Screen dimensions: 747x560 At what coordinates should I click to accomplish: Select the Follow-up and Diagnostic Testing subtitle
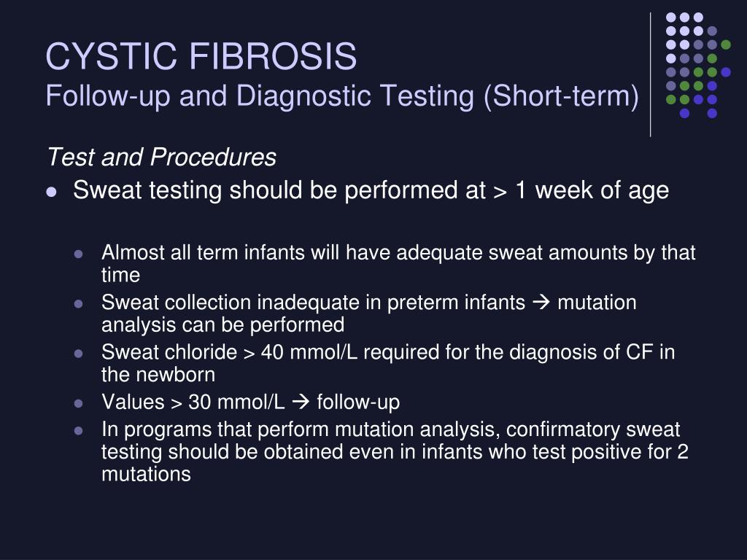point(342,96)
